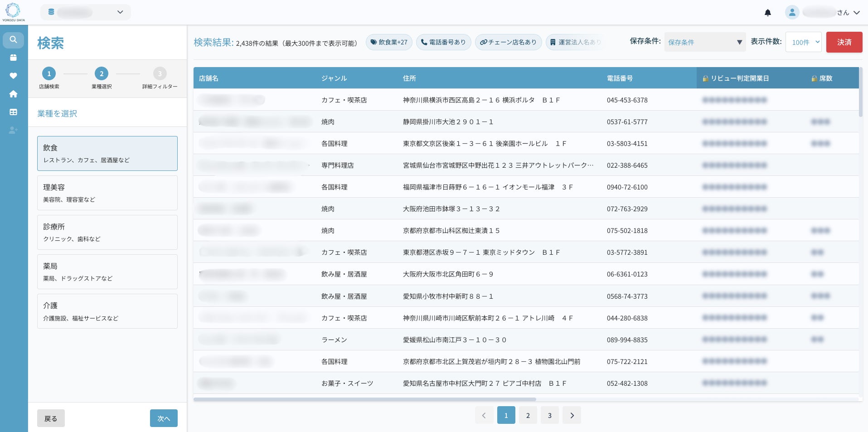Click step 1 店舗検索

[49, 78]
